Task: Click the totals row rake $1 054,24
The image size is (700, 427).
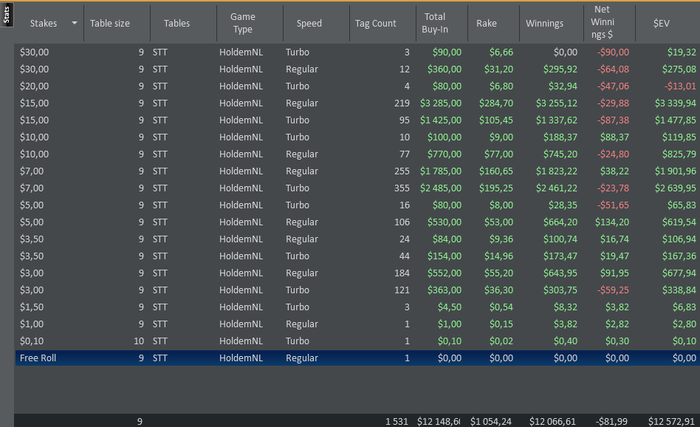Action: (x=491, y=421)
